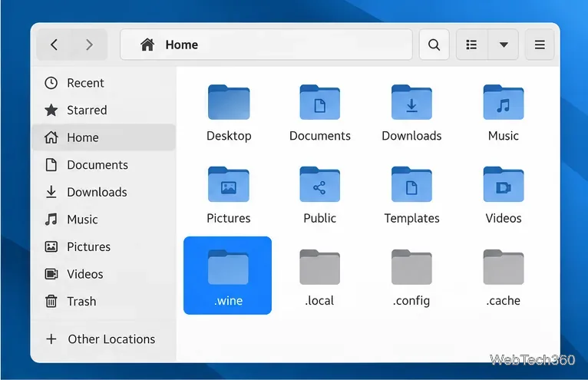Select Home in the sidebar
Screen dimensions: 588x380
tap(104, 137)
